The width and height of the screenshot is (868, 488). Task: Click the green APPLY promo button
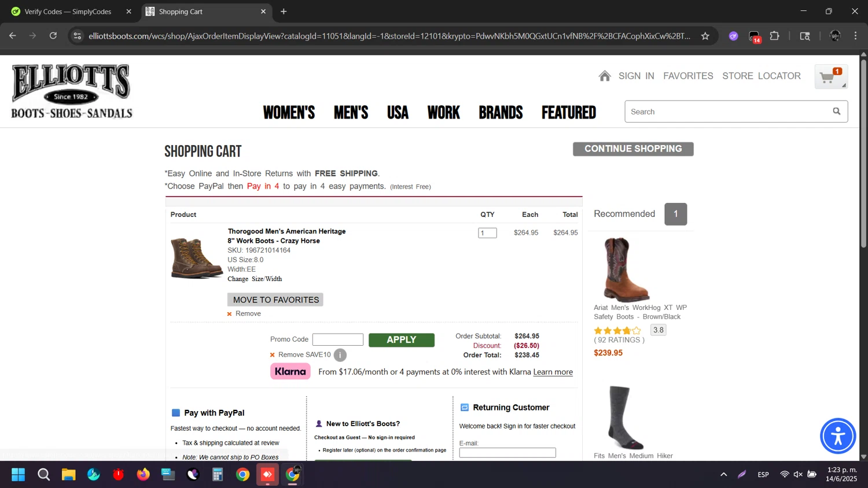click(x=402, y=340)
